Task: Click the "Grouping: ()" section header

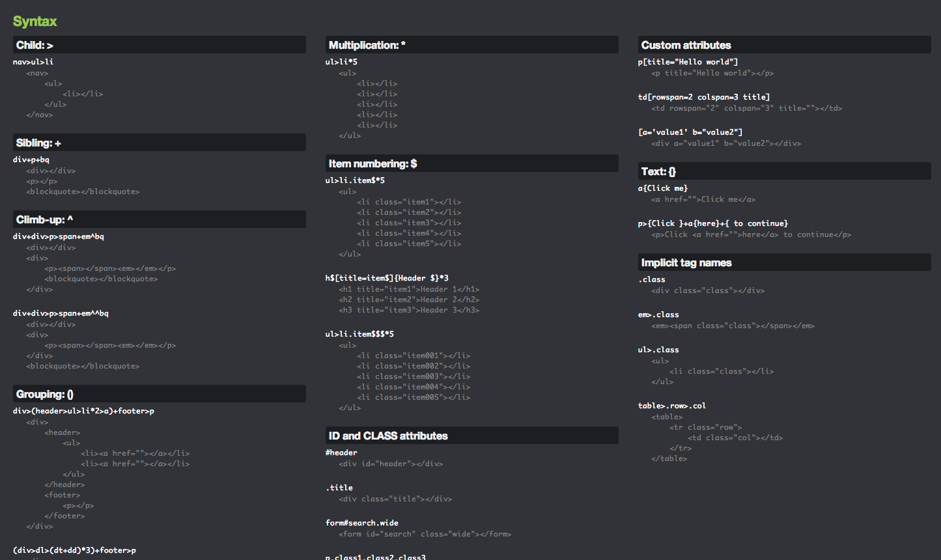Action: click(x=44, y=394)
